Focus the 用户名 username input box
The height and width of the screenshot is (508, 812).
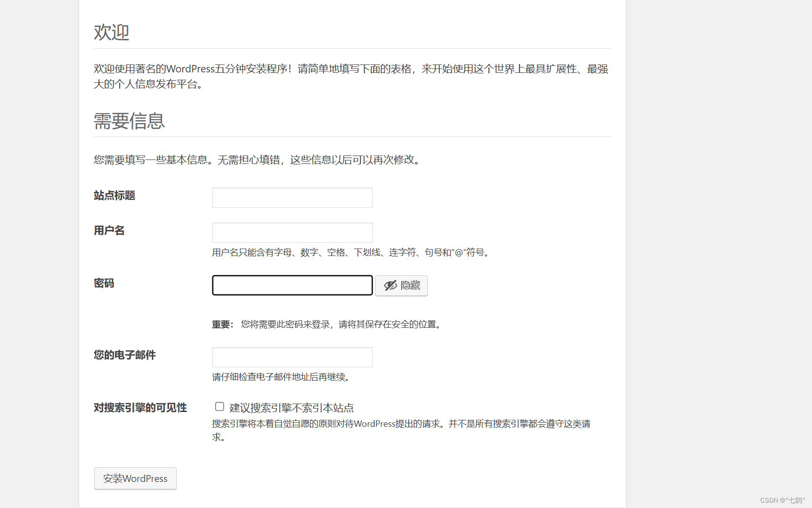click(292, 232)
